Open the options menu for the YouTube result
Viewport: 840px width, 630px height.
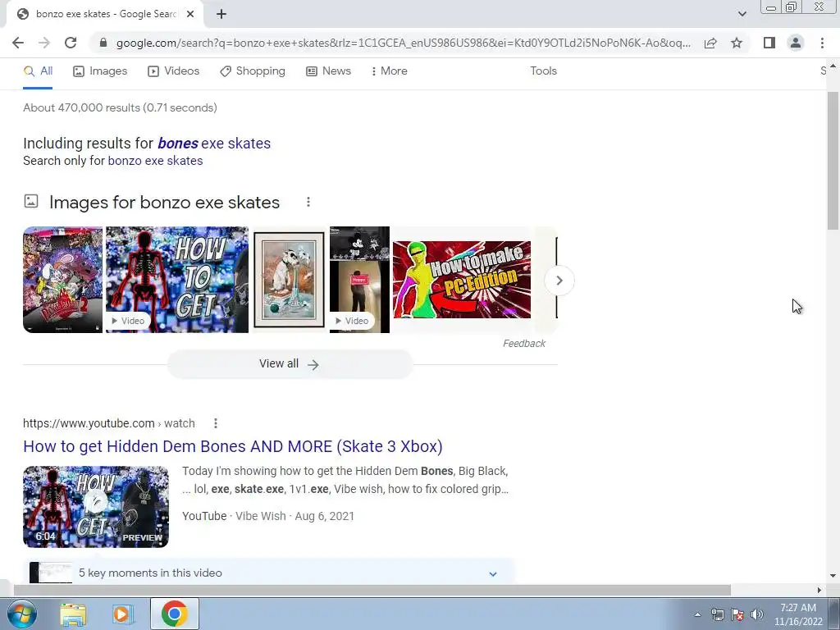coord(216,423)
